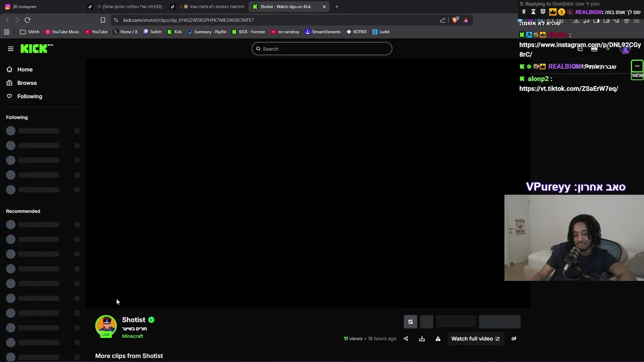Close the Shotist Kick clips tab
Image resolution: width=644 pixels, height=362 pixels.
324,7
